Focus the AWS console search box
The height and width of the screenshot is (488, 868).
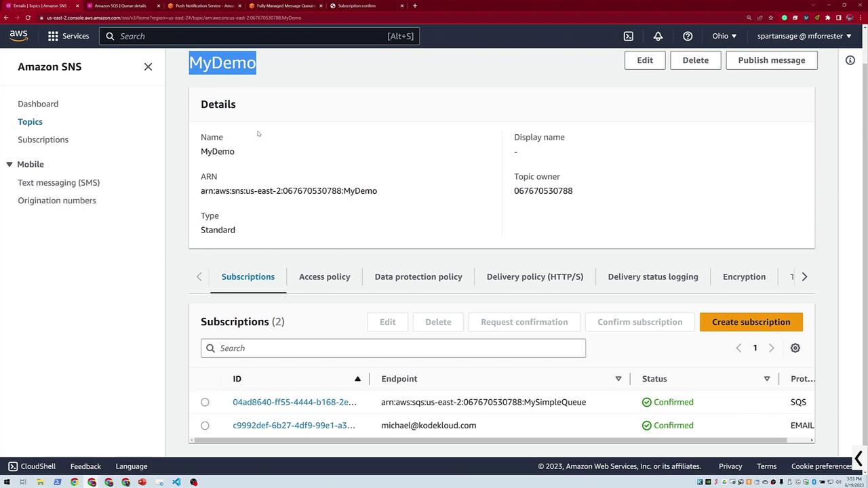coord(259,36)
